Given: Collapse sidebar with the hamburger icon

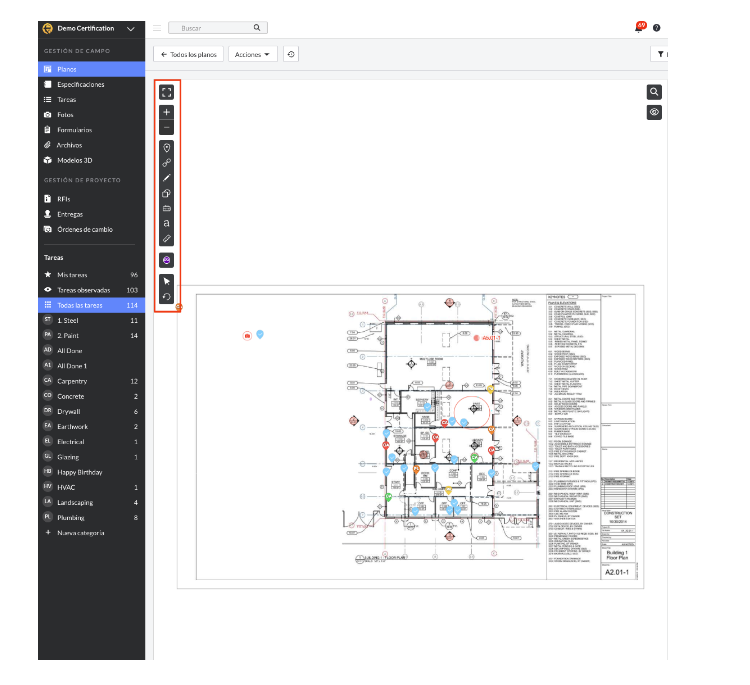Looking at the screenshot, I should pos(158,28).
